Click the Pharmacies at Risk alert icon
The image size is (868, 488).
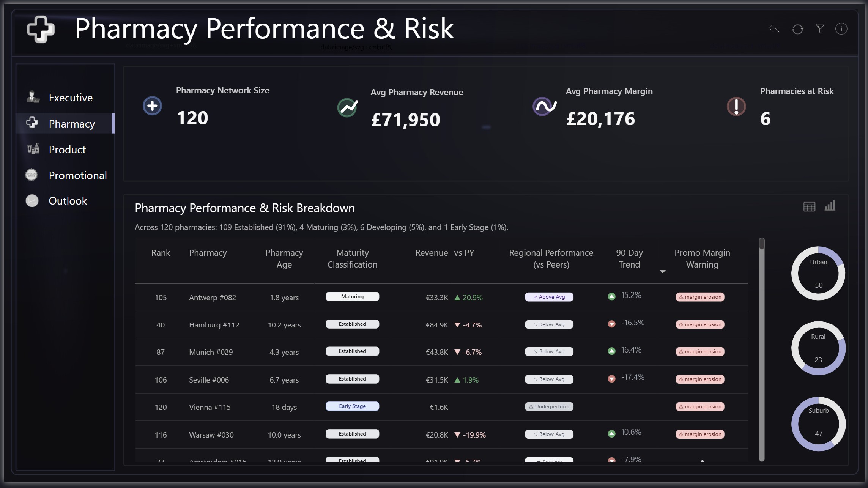[736, 107]
